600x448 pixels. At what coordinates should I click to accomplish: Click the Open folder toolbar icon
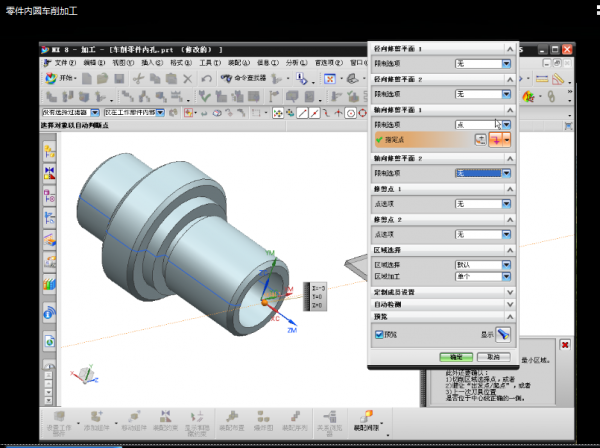click(x=102, y=79)
